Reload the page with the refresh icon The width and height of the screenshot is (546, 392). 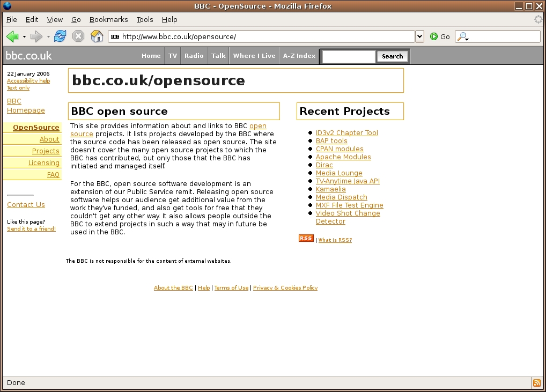(60, 36)
